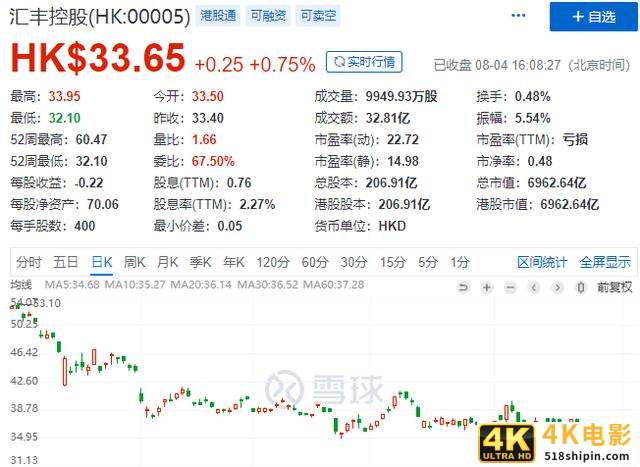Image resolution: width=640 pixels, height=467 pixels.
Task: Click the 52周最高 60.47 value
Action: (x=91, y=140)
